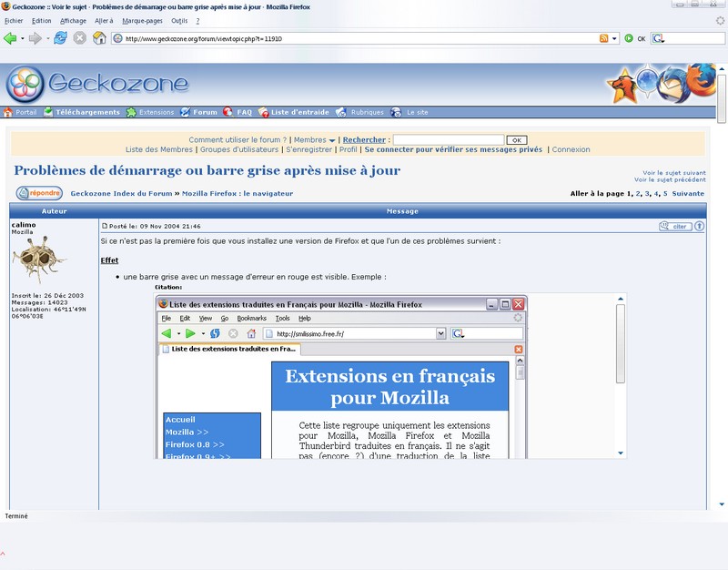Click the S'enregistrer link
This screenshot has height=570, width=728.
tap(308, 149)
